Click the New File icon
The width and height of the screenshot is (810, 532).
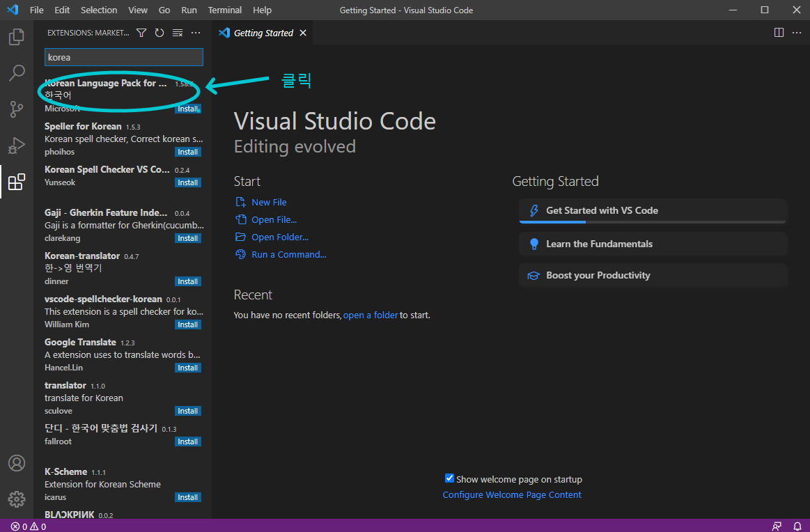tap(241, 202)
